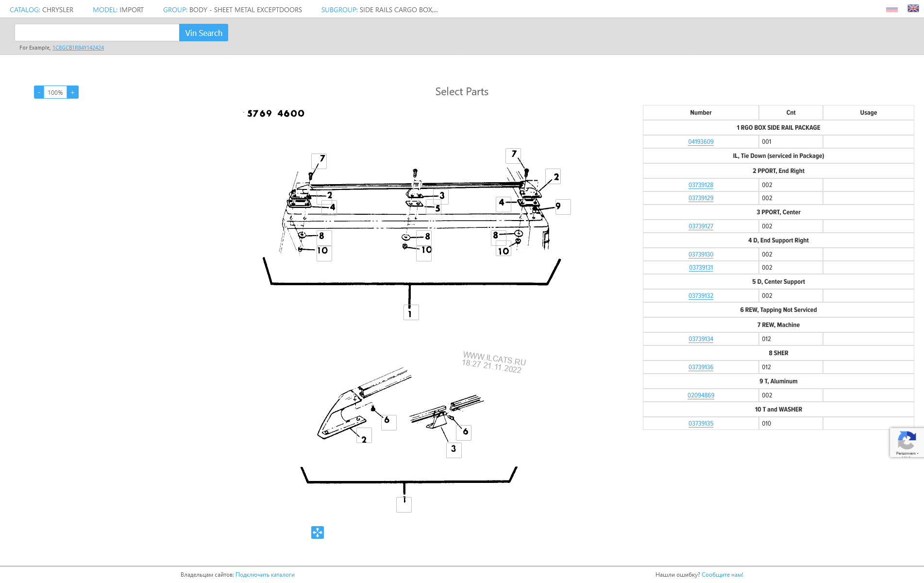Viewport: 924px width, 583px height.
Task: Focus the VIN search input field
Action: pyautogui.click(x=97, y=33)
